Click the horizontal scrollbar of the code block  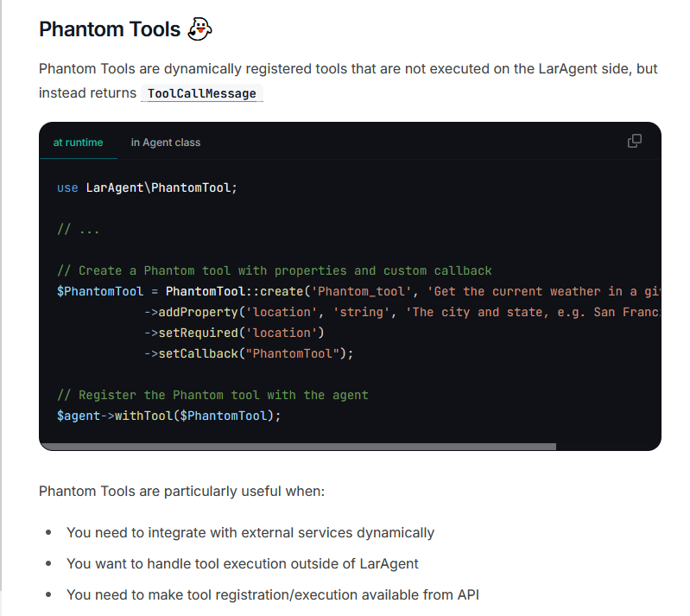[298, 447]
